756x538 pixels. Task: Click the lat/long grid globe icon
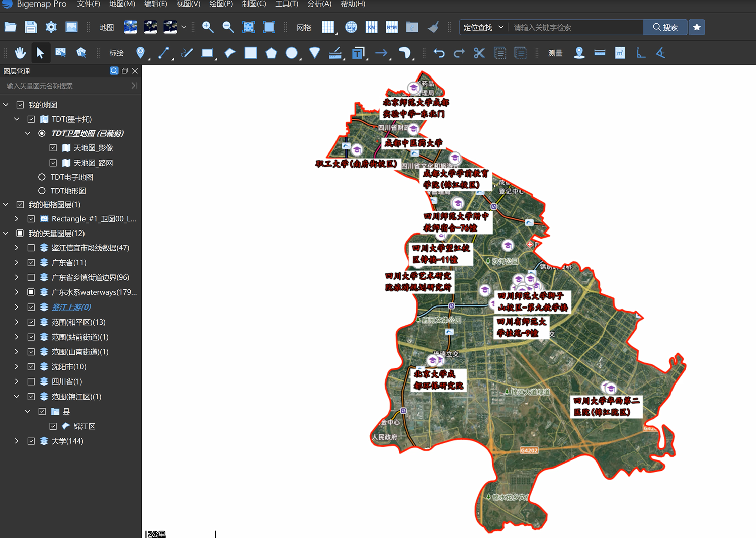click(x=351, y=27)
